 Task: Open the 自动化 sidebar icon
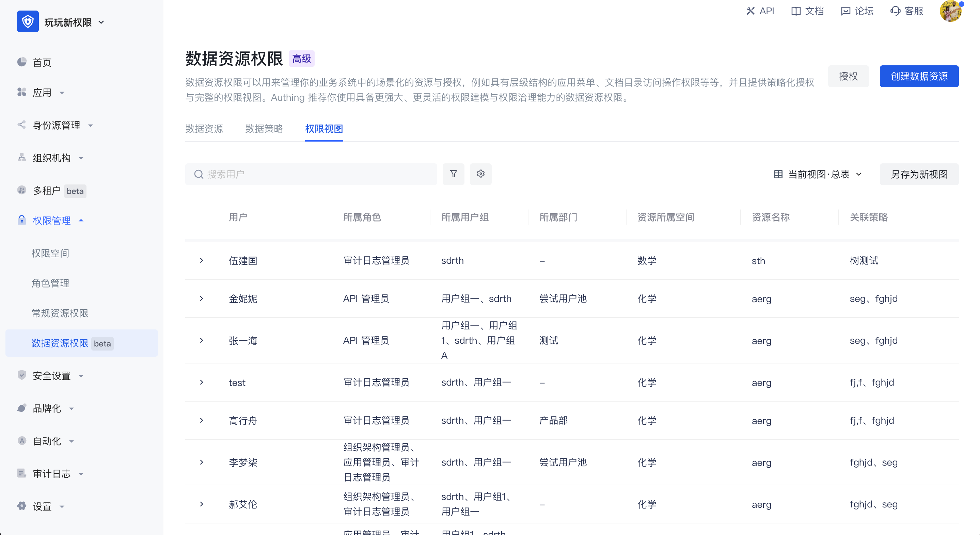pos(22,441)
